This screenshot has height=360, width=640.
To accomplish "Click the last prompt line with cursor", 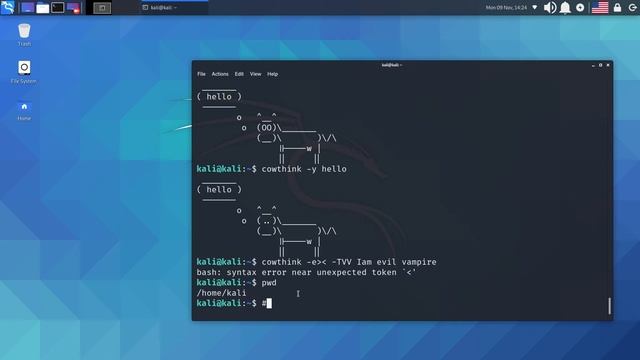I will pos(234,303).
